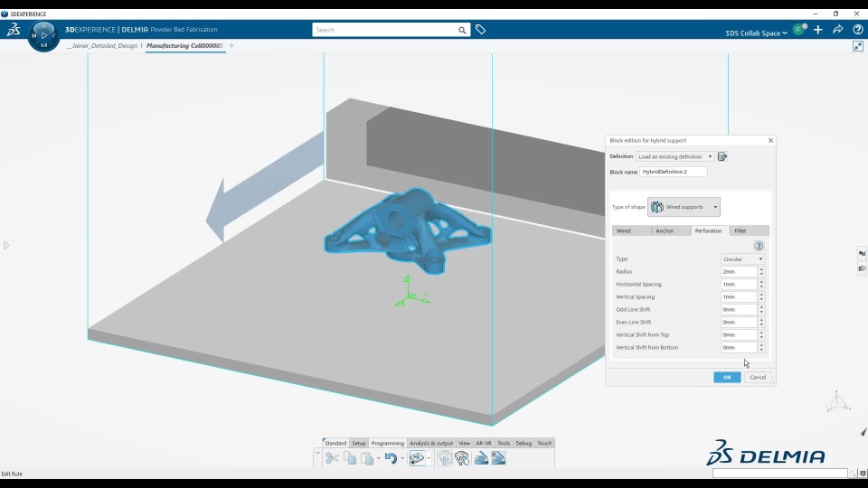The image size is (868, 488).
Task: Open the user profile avatar
Action: point(798,30)
